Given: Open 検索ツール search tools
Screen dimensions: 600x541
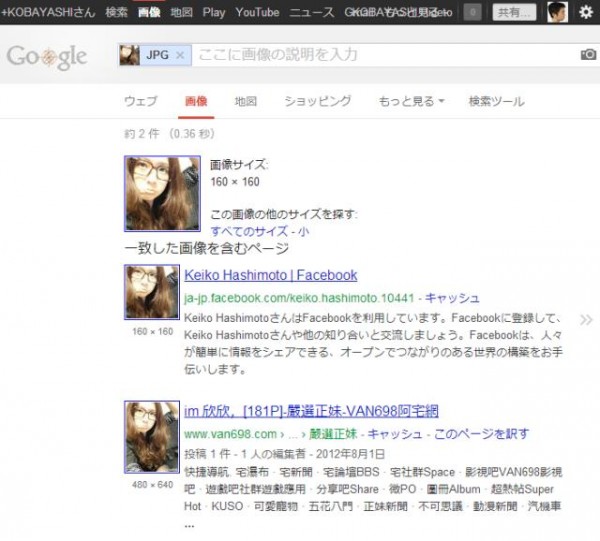Looking at the screenshot, I should (x=496, y=101).
